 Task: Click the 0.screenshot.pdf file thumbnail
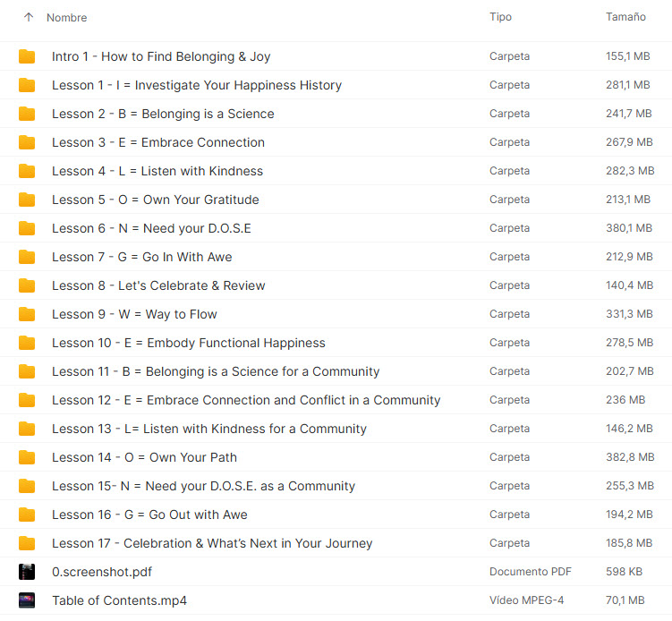click(27, 572)
